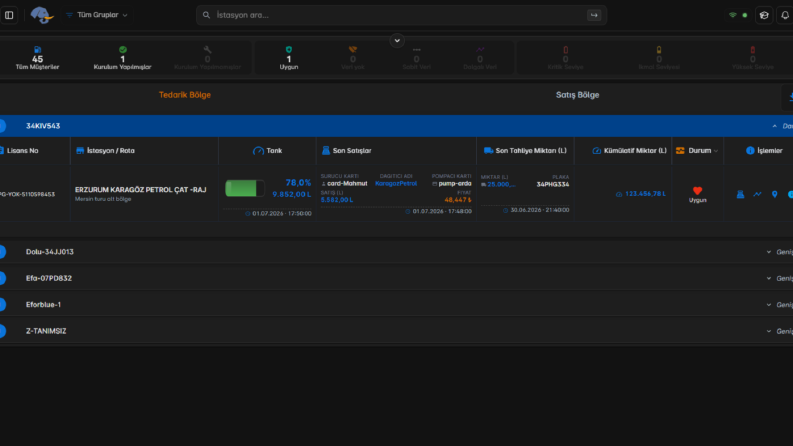
Task: Click the Tank column header
Action: (268, 151)
